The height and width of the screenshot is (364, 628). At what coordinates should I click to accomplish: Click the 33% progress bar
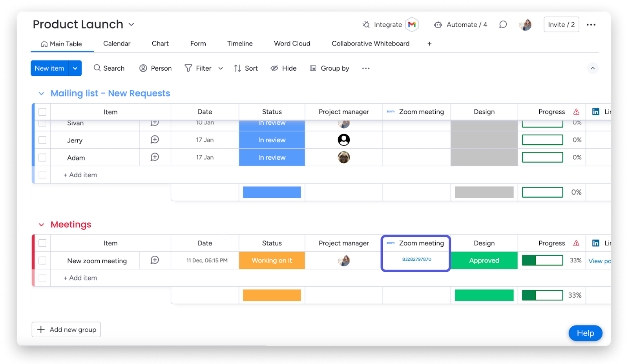click(x=542, y=260)
